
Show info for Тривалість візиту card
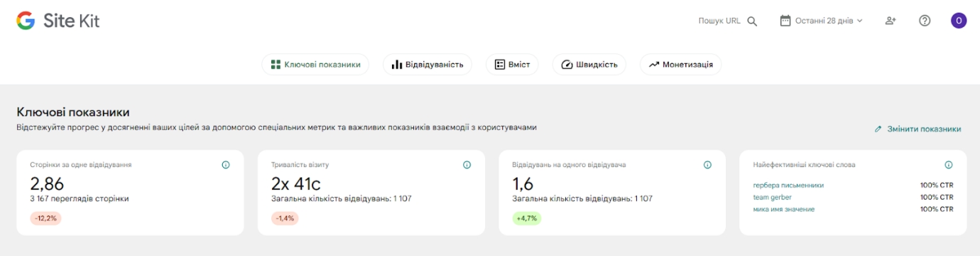pos(467,165)
